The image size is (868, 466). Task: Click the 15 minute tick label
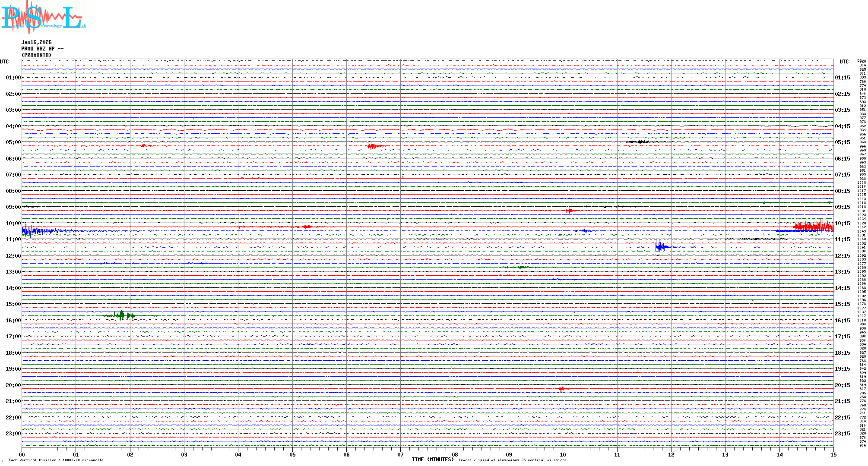coord(833,454)
